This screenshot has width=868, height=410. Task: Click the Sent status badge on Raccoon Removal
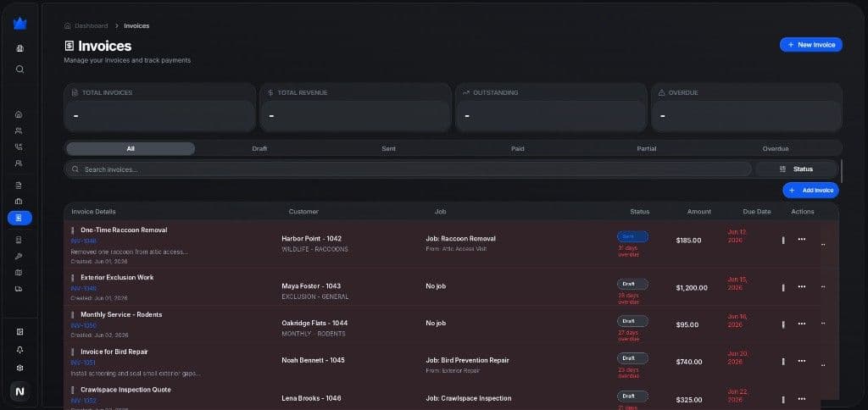[632, 237]
